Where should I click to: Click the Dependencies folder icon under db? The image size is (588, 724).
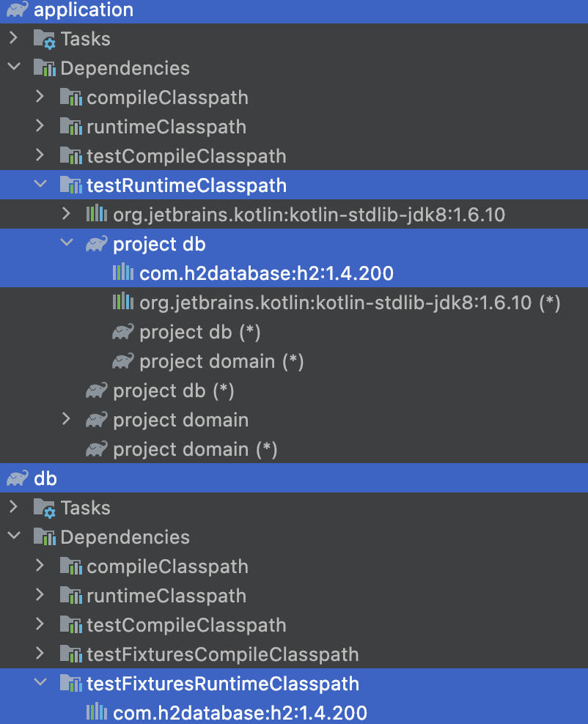click(45, 536)
